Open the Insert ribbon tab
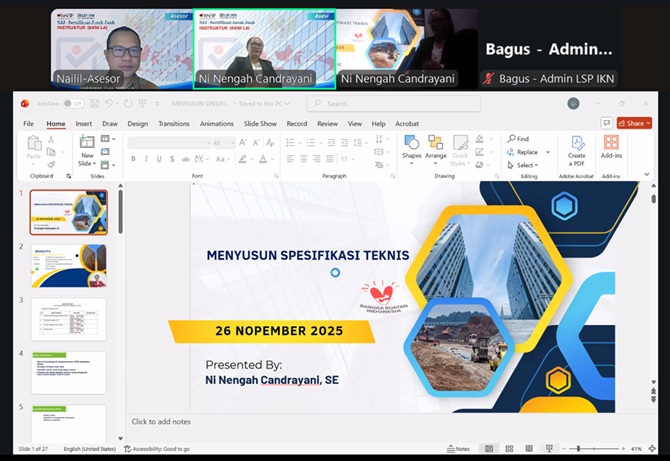The image size is (670, 461). (84, 124)
